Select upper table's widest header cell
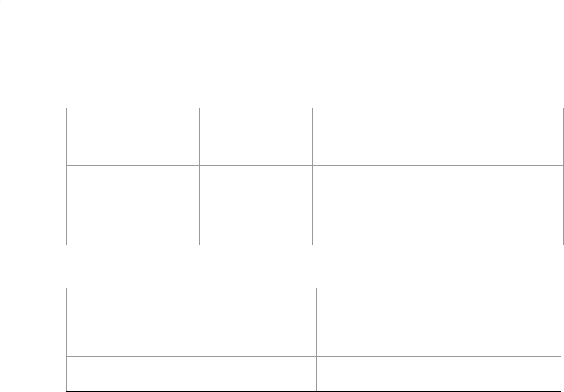 [437, 119]
